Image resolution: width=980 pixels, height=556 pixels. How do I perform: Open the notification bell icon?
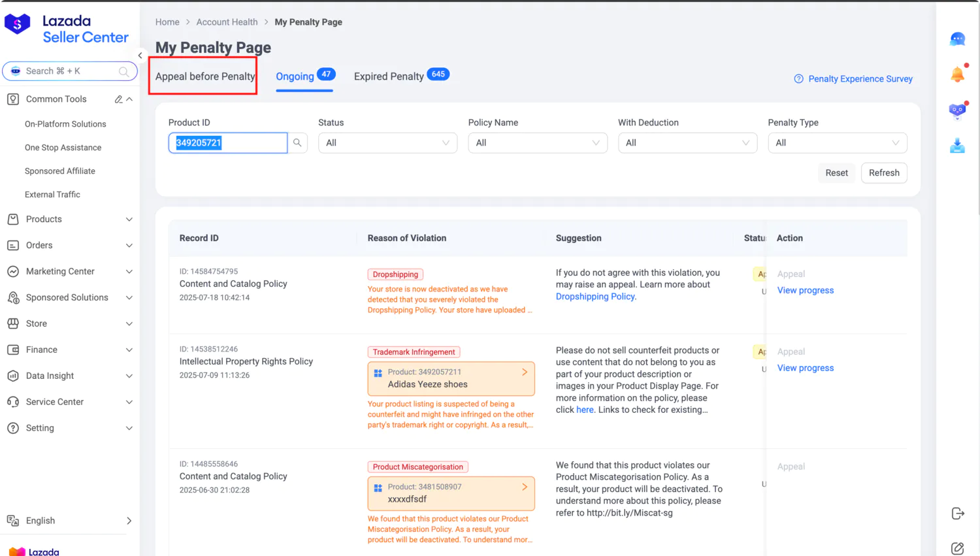point(957,74)
